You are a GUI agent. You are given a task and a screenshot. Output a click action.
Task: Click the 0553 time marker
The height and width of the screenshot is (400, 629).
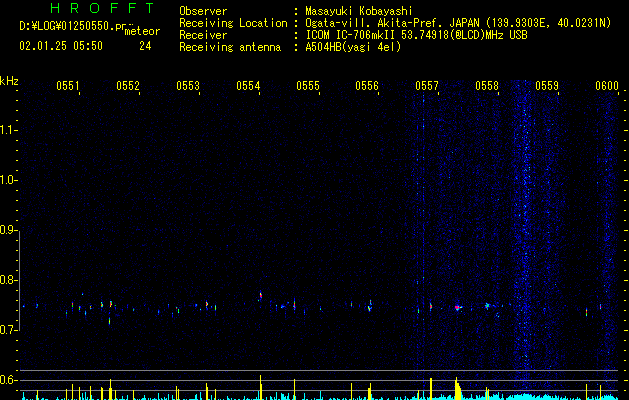tap(188, 86)
